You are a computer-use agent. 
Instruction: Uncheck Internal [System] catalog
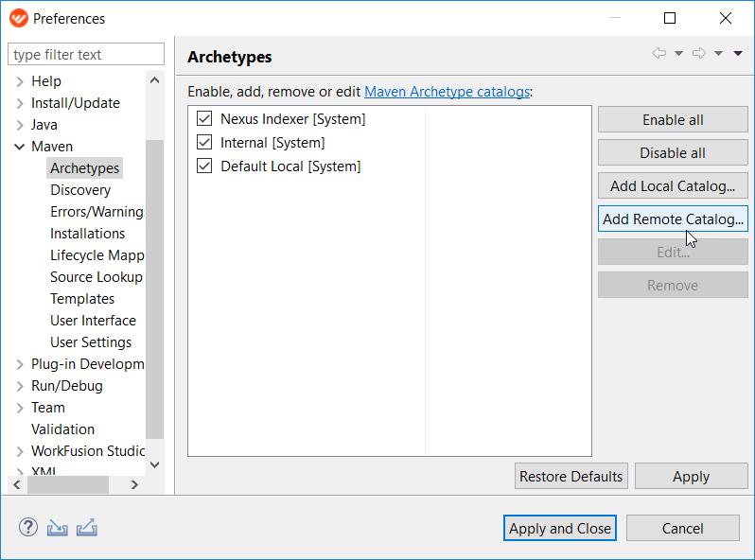tap(204, 142)
